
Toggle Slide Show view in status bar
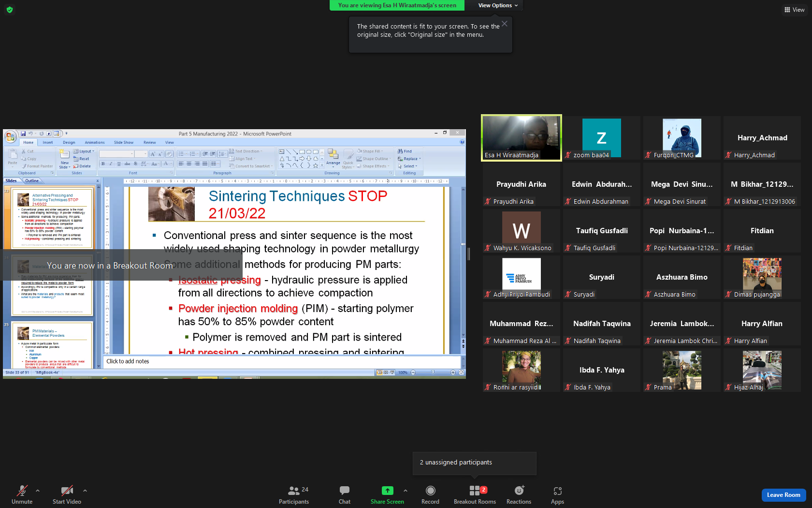pos(392,373)
